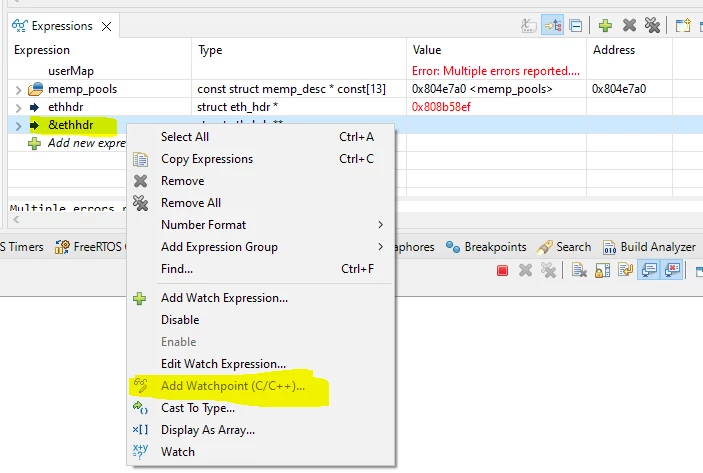Click Remove Launch X icon in console toolbar
Viewport: 703px width, 473px height.
click(x=525, y=270)
